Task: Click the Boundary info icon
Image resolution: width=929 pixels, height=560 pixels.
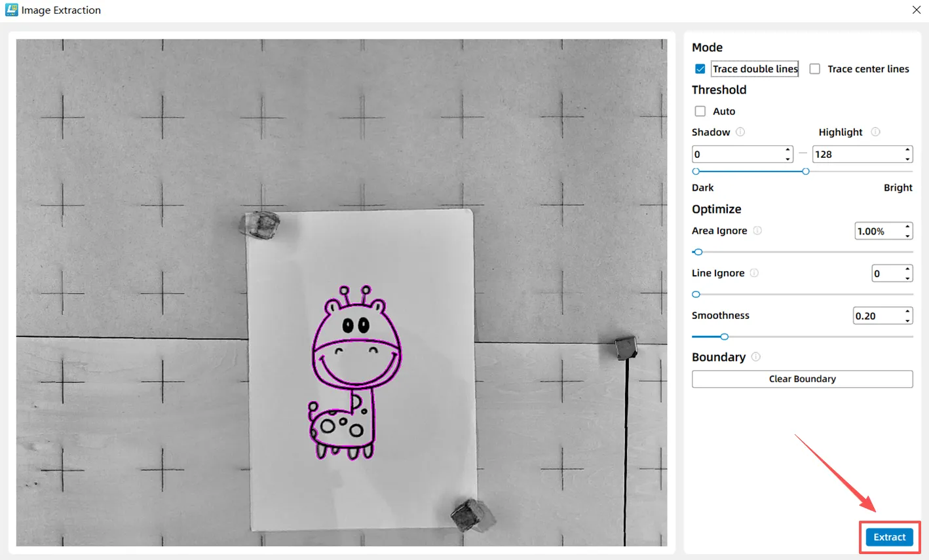Action: coord(756,357)
